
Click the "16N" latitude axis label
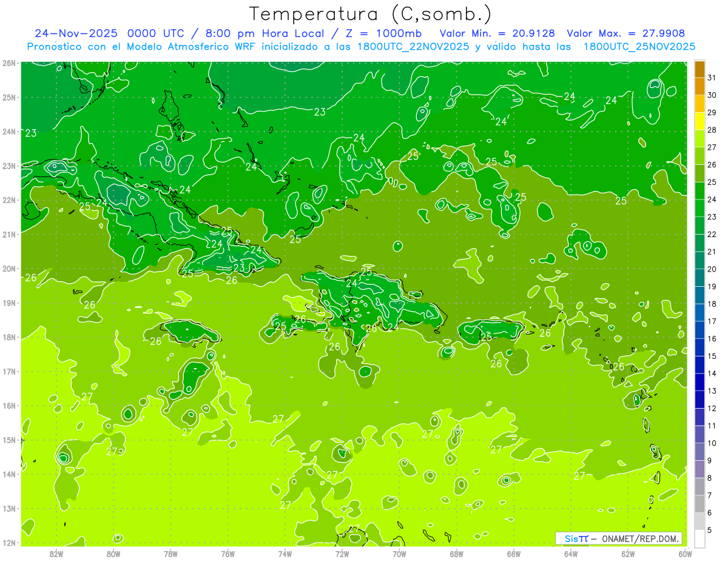tap(9, 406)
